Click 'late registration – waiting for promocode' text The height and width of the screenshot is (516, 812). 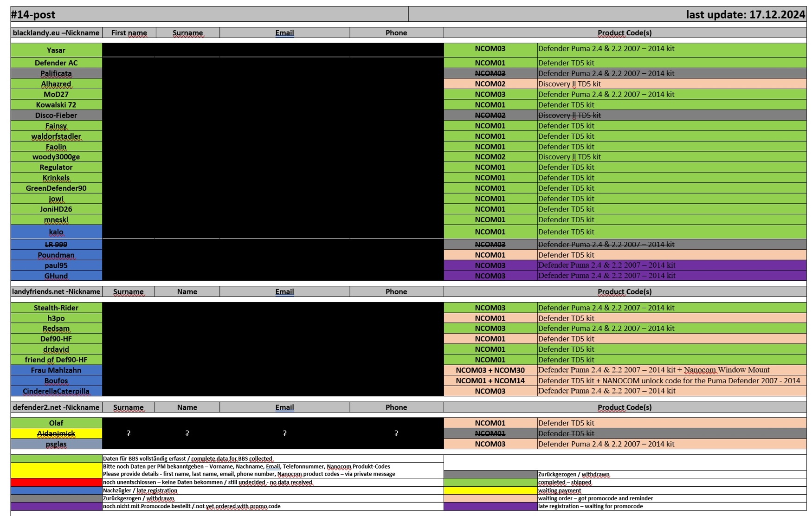pos(591,506)
